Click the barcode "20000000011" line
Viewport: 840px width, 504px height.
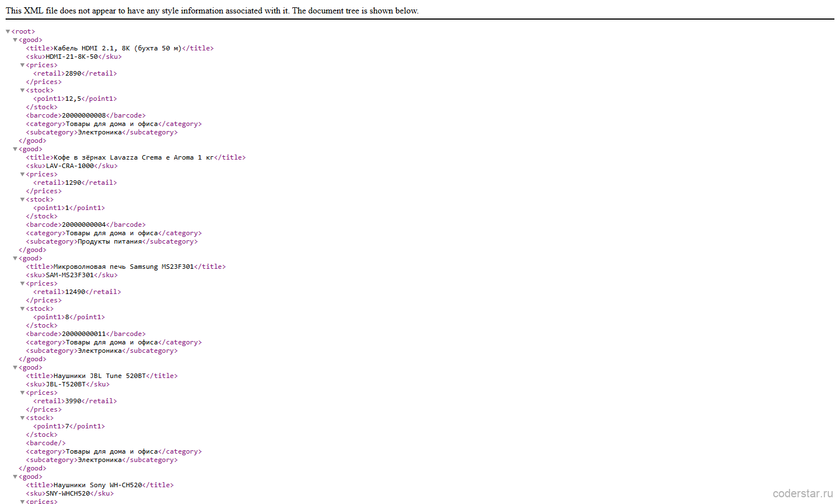[86, 334]
